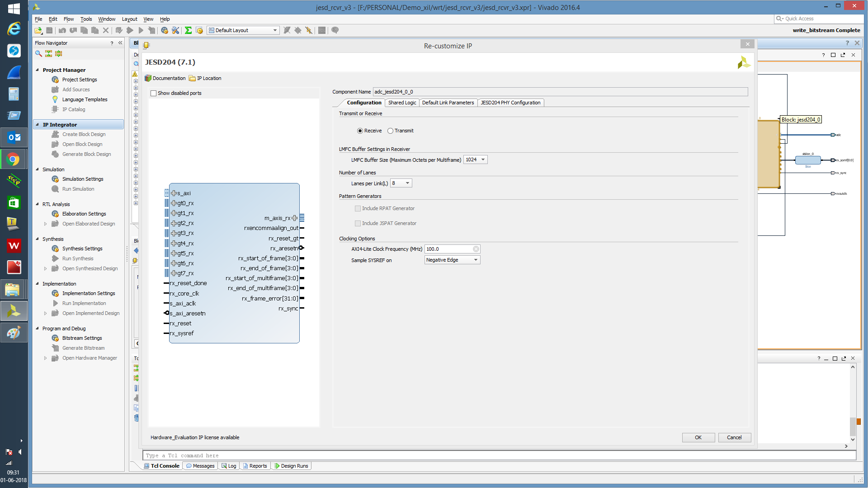Click the green sigma toolbar icon
The height and width of the screenshot is (488, 868).
coord(188,30)
